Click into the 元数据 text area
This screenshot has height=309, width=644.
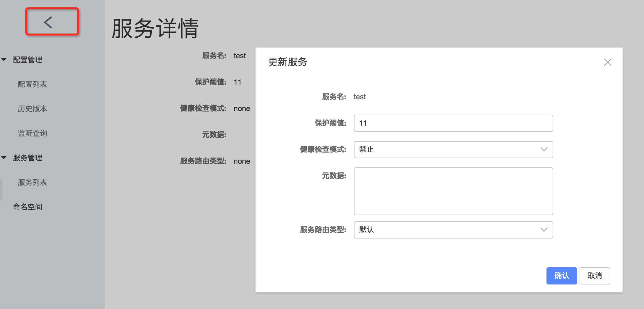453,191
